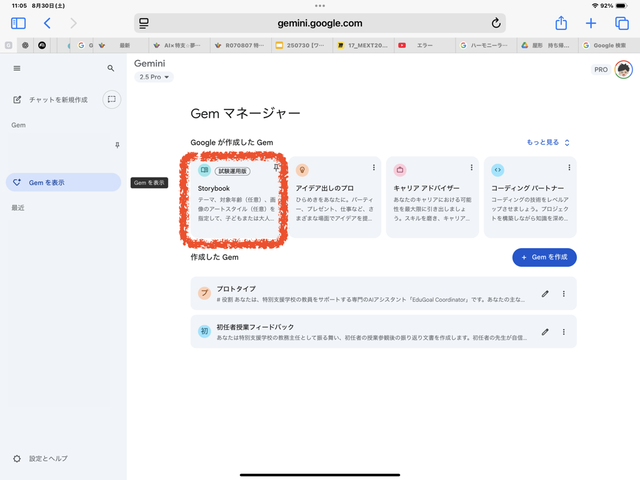Image resolution: width=640 pixels, height=480 pixels.
Task: Open the Storybook Gem card
Action: [236, 197]
